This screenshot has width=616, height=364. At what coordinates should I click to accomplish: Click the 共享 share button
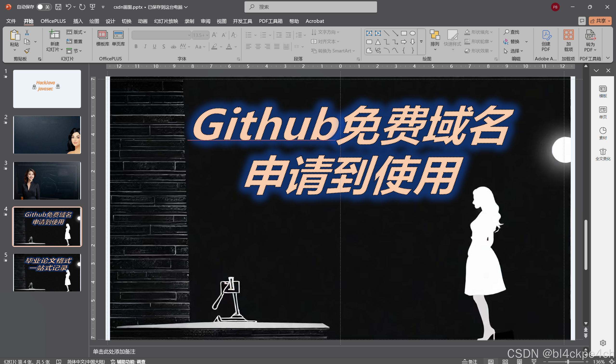(x=600, y=21)
